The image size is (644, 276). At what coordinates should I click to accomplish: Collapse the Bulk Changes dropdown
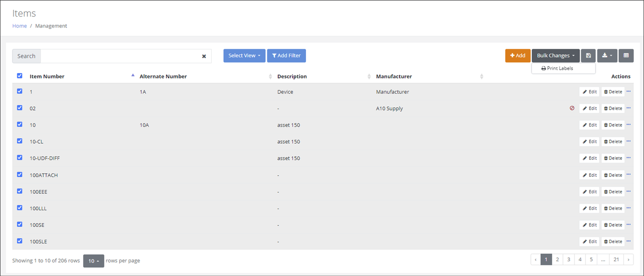pos(556,56)
